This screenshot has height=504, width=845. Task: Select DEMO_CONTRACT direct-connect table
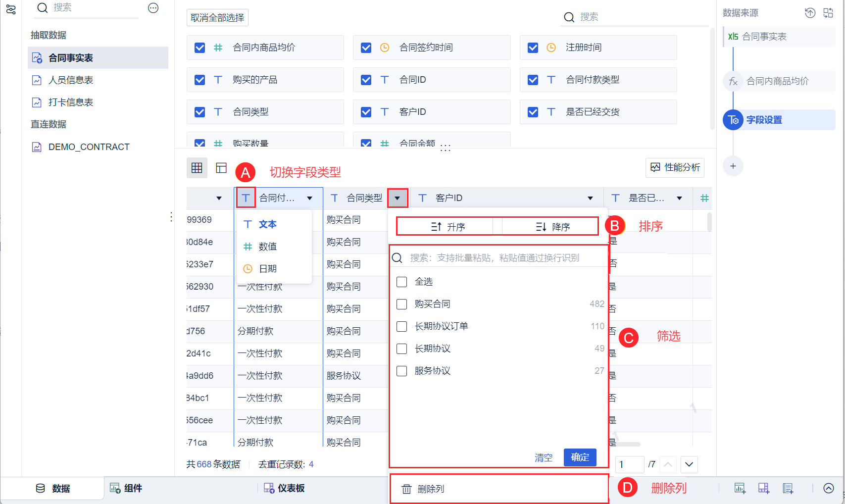coord(98,147)
